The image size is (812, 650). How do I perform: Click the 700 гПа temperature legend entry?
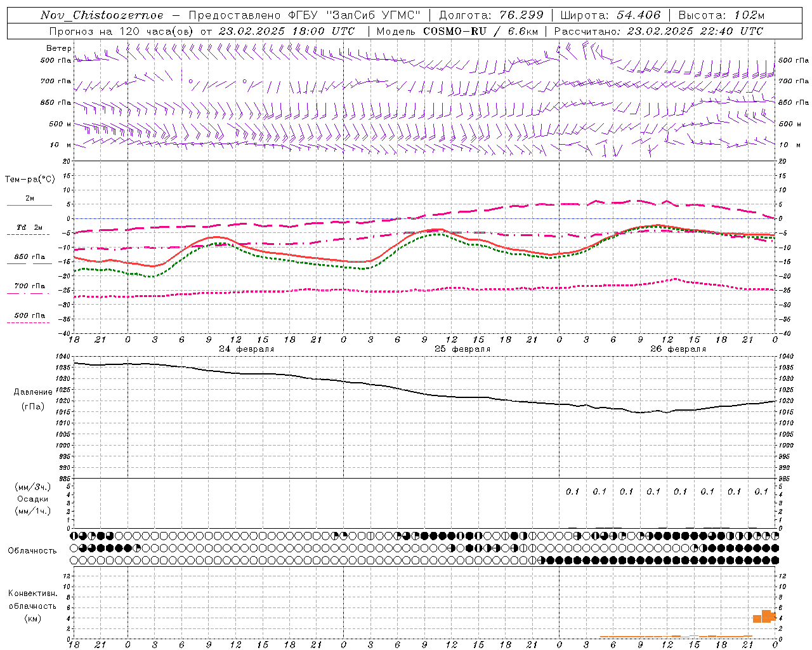pyautogui.click(x=29, y=288)
